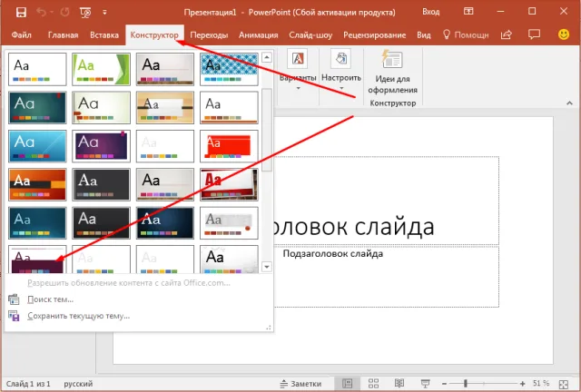Open ribbon display options icon
Viewport: 581px width, 392px height.
(x=468, y=12)
